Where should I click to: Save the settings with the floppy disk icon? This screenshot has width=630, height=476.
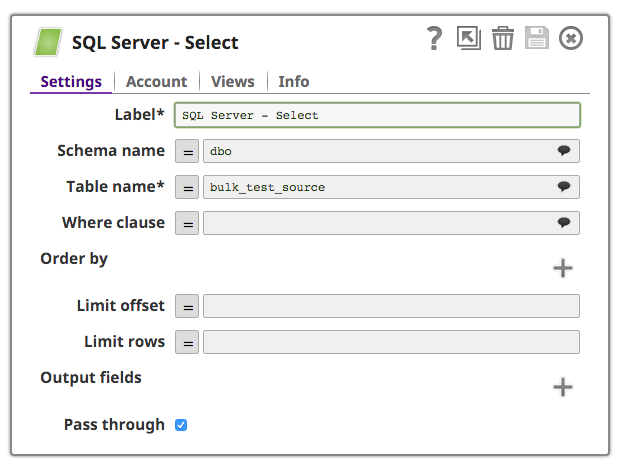[536, 38]
